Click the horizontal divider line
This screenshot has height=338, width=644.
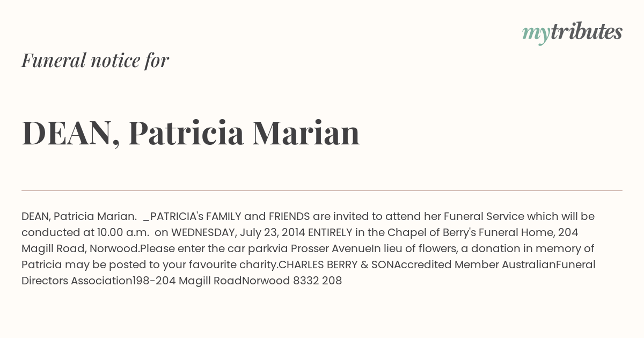pyautogui.click(x=322, y=190)
